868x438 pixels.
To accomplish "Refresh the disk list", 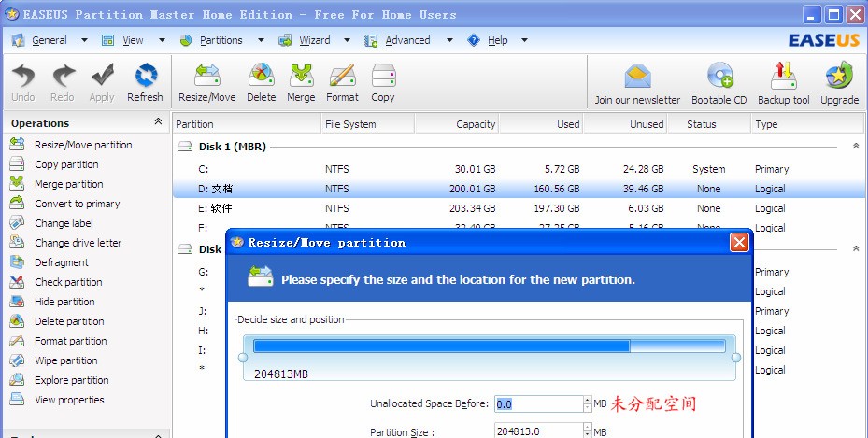I will point(145,82).
